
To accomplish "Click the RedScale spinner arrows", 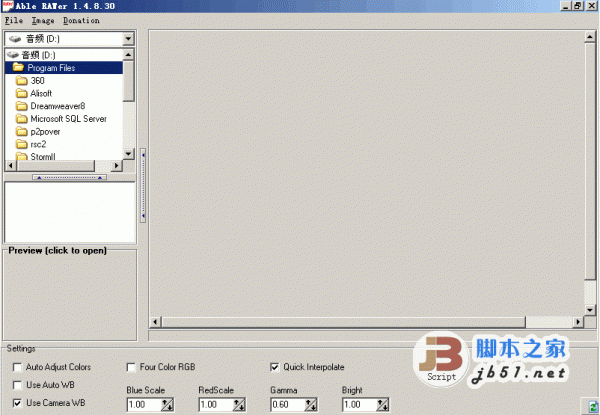I will [239, 405].
